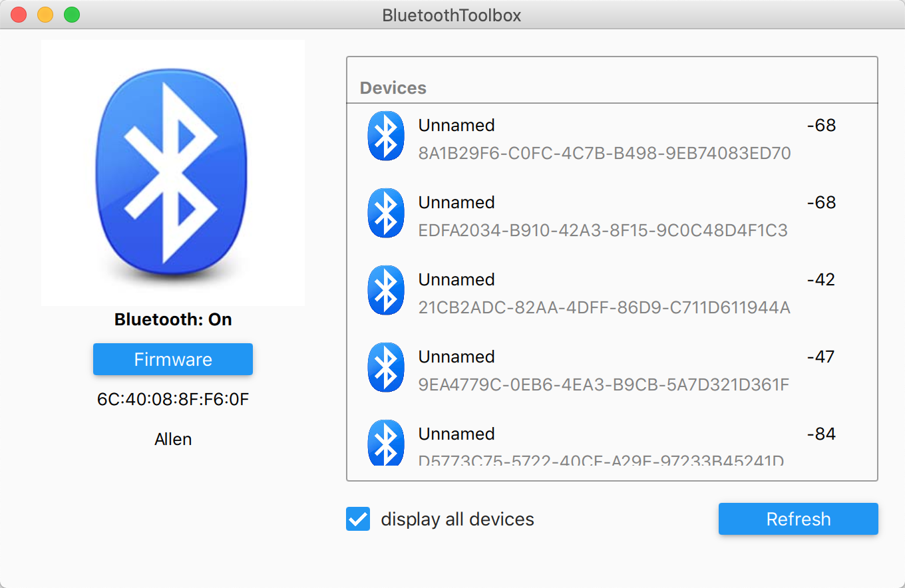The image size is (905, 588).
Task: Click Bluetooth icon beside device with RSSI -84
Action: 386,442
